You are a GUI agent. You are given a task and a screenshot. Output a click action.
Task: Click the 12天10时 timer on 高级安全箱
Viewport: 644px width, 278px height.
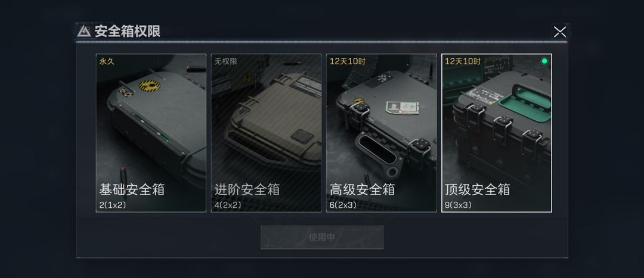(x=347, y=61)
